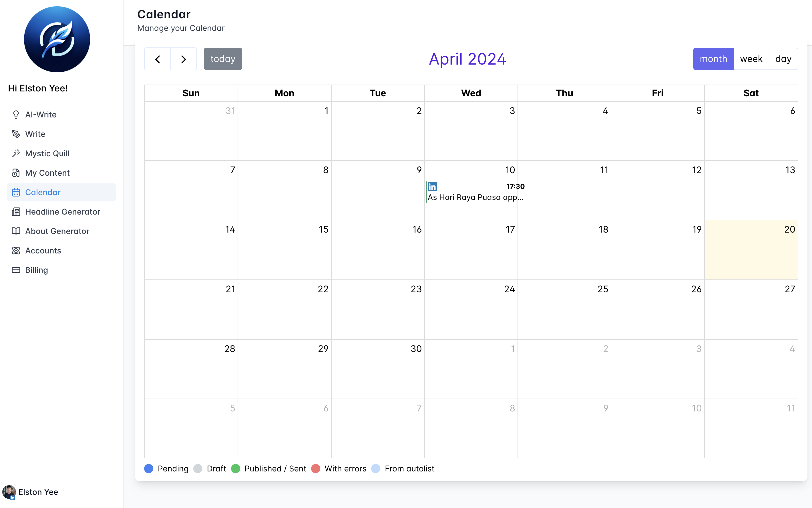The image size is (812, 508).
Task: Click the With errors red legend dot
Action: (x=315, y=468)
